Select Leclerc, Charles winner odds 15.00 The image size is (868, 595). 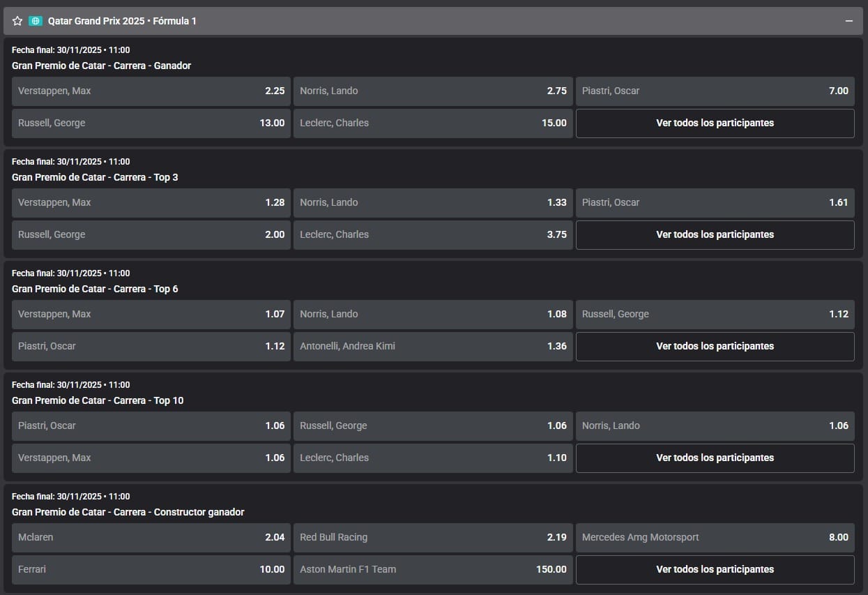point(433,123)
